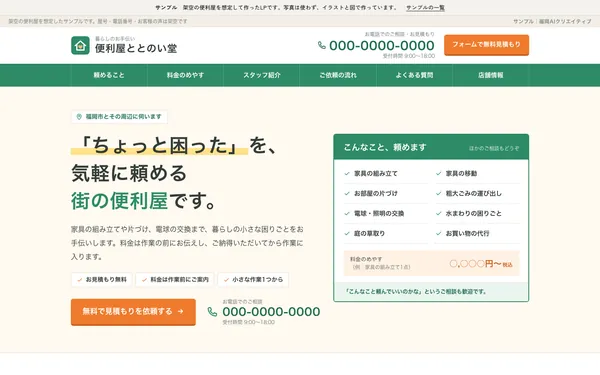Click the 粗大ごみの運び出し list item text
The image size is (600, 375).
tap(474, 194)
